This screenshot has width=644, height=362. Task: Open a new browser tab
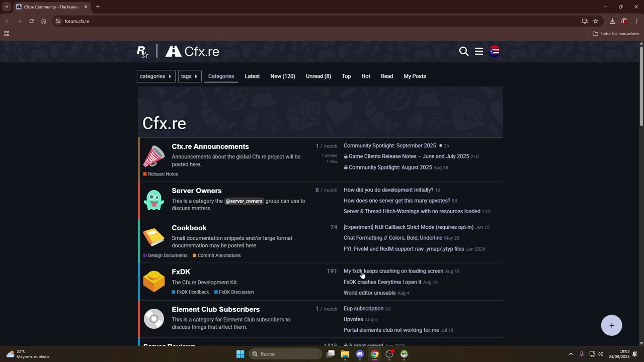[98, 7]
